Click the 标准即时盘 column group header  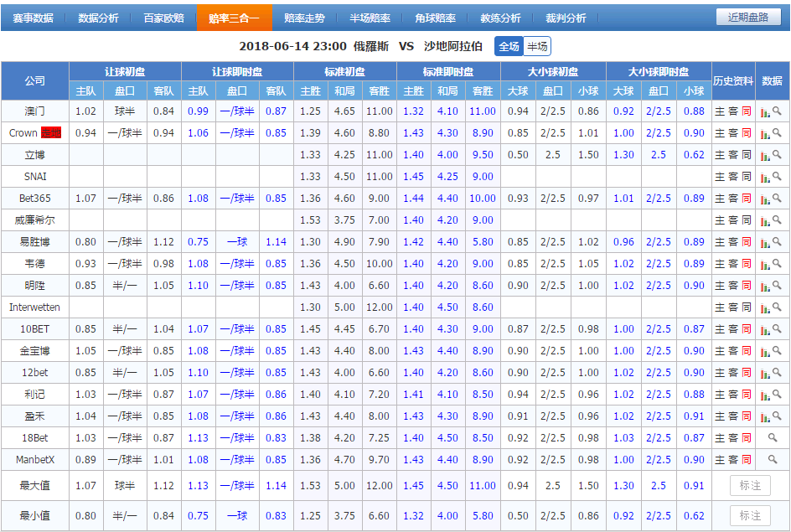pos(448,71)
